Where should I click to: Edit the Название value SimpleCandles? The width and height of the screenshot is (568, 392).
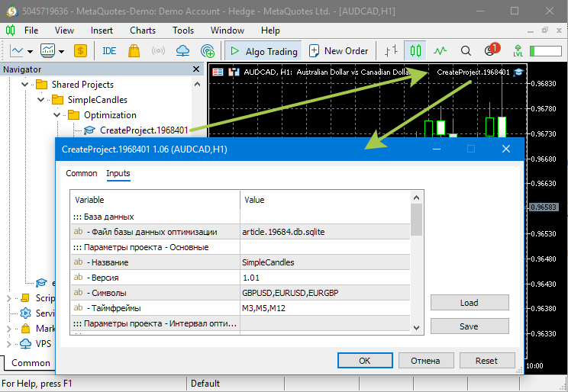tap(325, 262)
